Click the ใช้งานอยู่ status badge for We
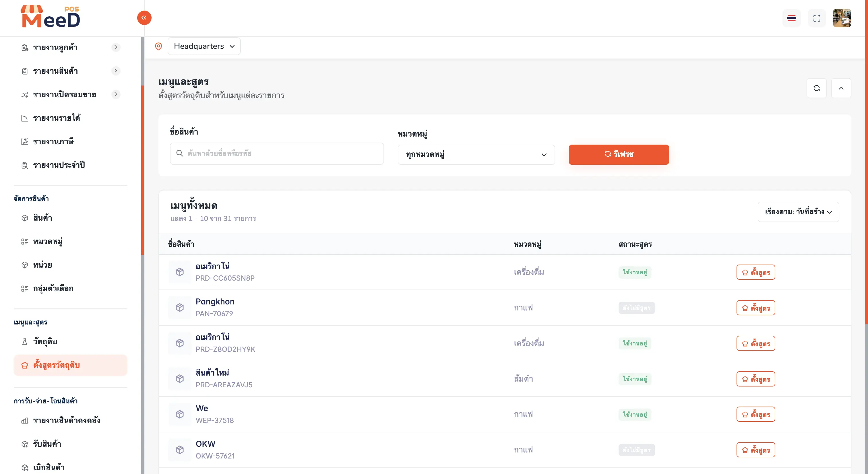Screen dimensions: 868x474 (635, 414)
